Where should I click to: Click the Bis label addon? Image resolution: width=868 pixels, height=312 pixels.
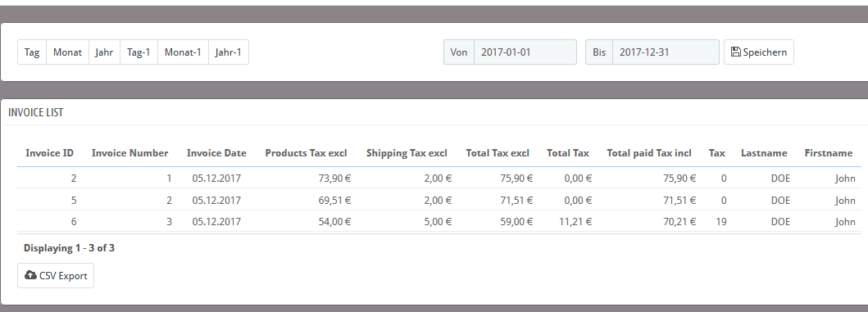tap(599, 52)
